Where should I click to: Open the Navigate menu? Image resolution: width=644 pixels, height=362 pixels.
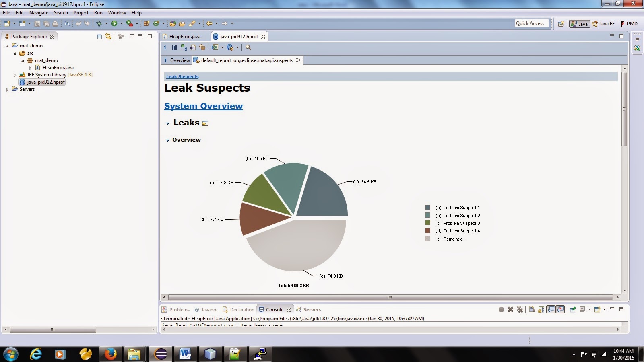click(39, 12)
